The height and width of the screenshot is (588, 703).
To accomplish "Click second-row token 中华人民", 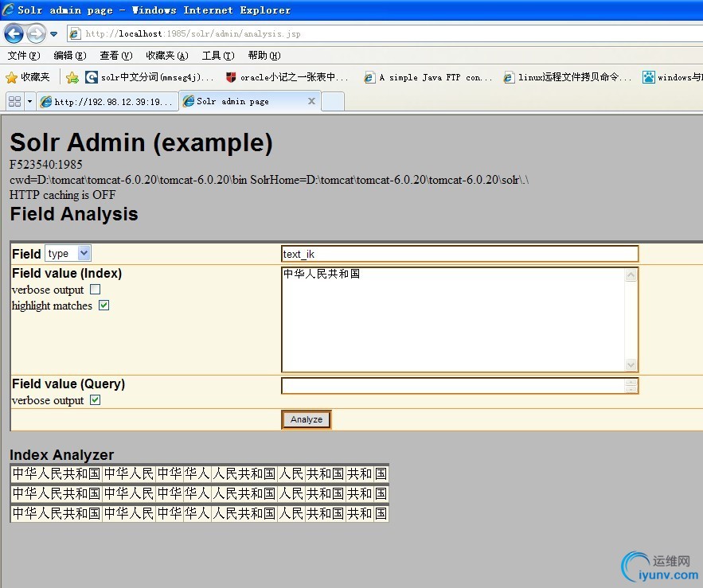I will 129,493.
